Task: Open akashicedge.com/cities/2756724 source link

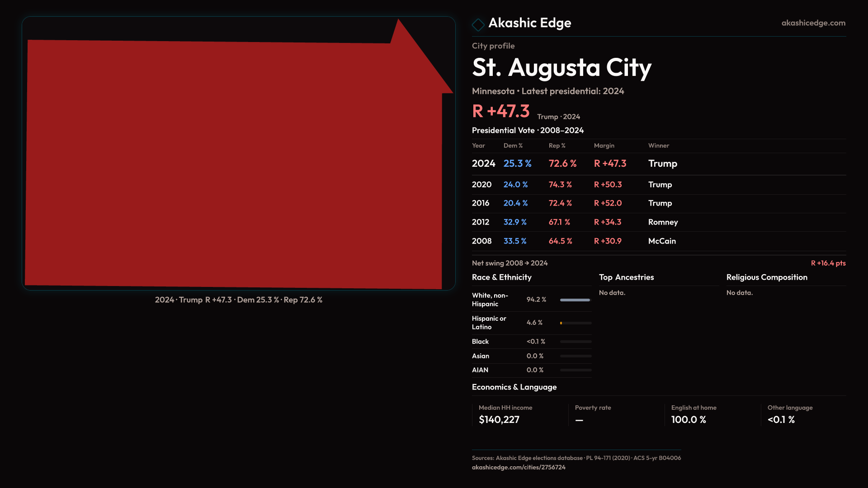Action: 519,467
